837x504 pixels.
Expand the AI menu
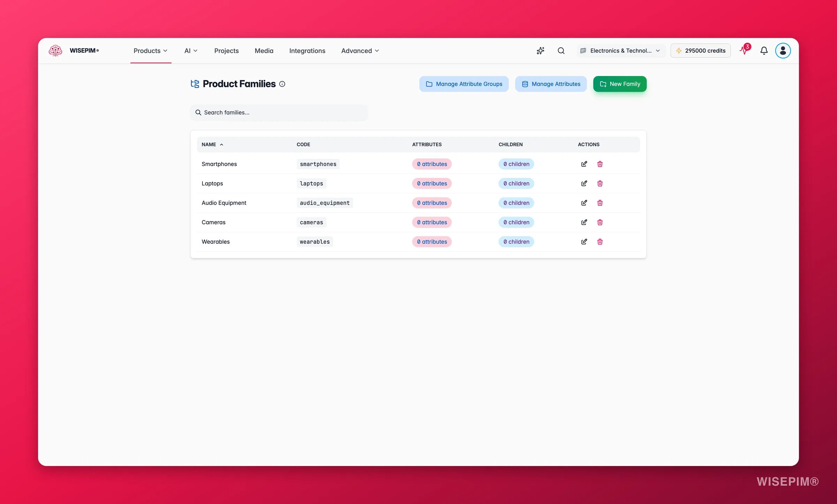point(191,51)
